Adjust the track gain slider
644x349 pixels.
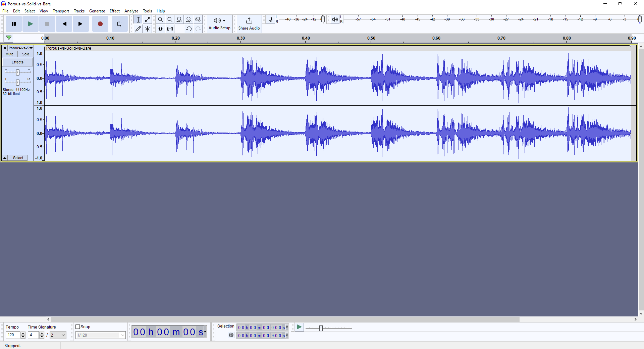click(18, 72)
